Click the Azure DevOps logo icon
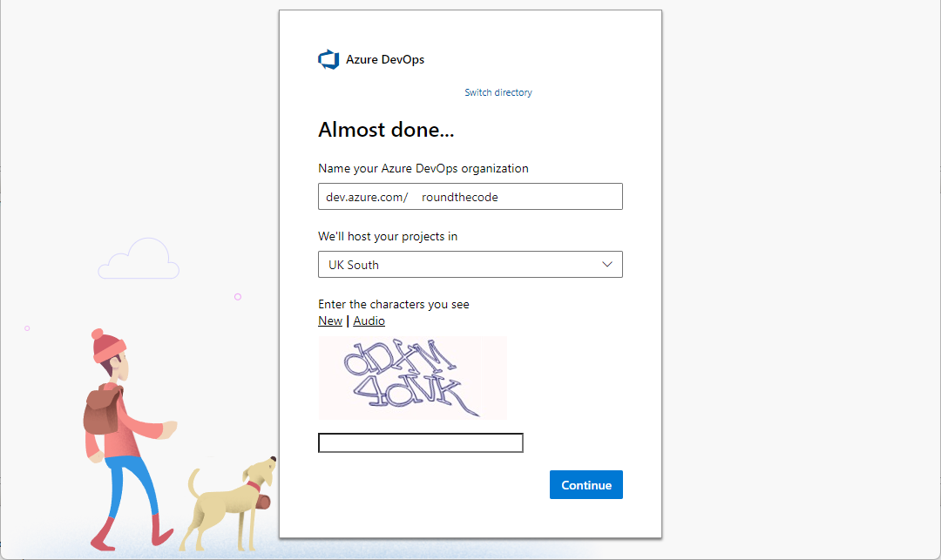This screenshot has height=560, width=941. tap(328, 59)
